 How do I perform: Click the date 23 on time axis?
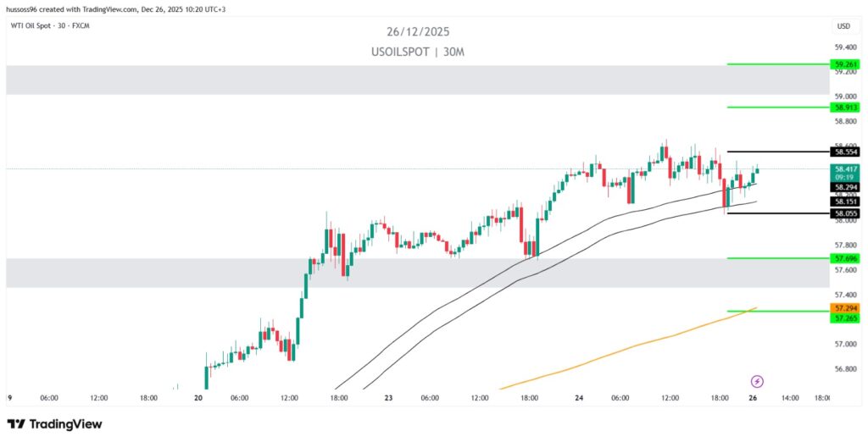[x=387, y=397]
